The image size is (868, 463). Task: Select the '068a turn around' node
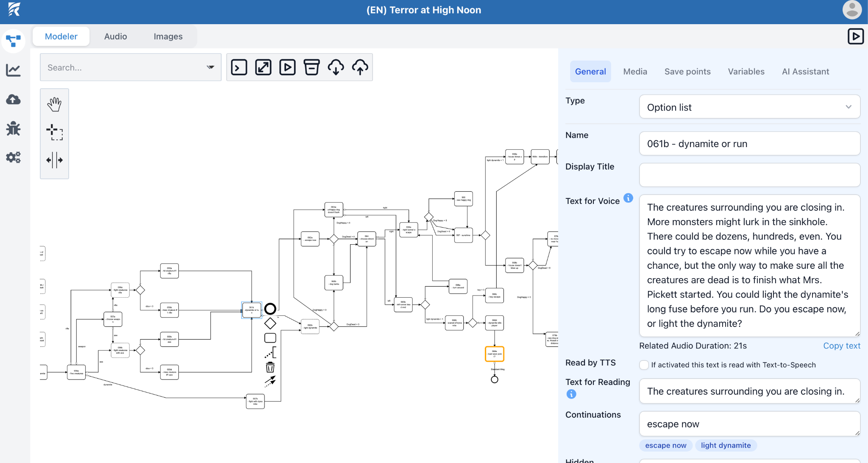click(458, 287)
